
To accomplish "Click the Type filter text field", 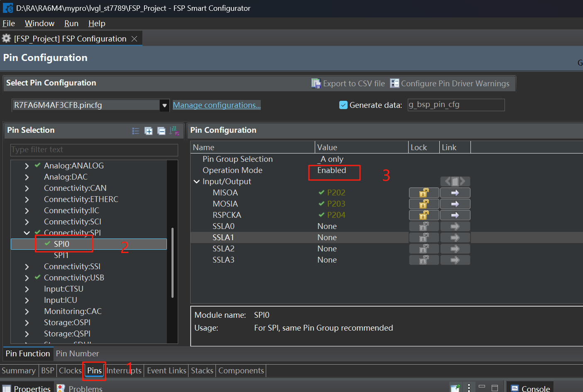I will pyautogui.click(x=94, y=150).
